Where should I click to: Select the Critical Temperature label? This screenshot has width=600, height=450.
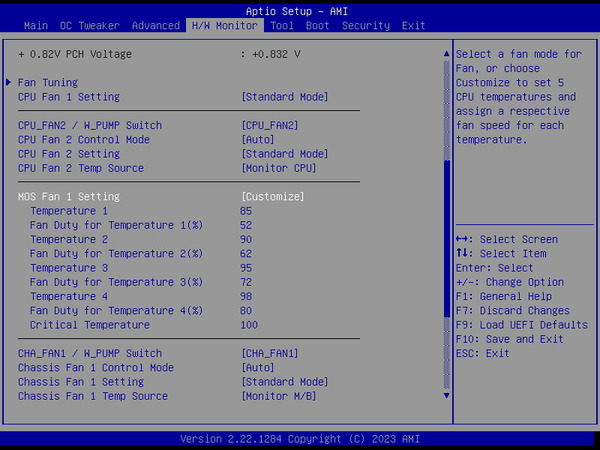point(90,325)
